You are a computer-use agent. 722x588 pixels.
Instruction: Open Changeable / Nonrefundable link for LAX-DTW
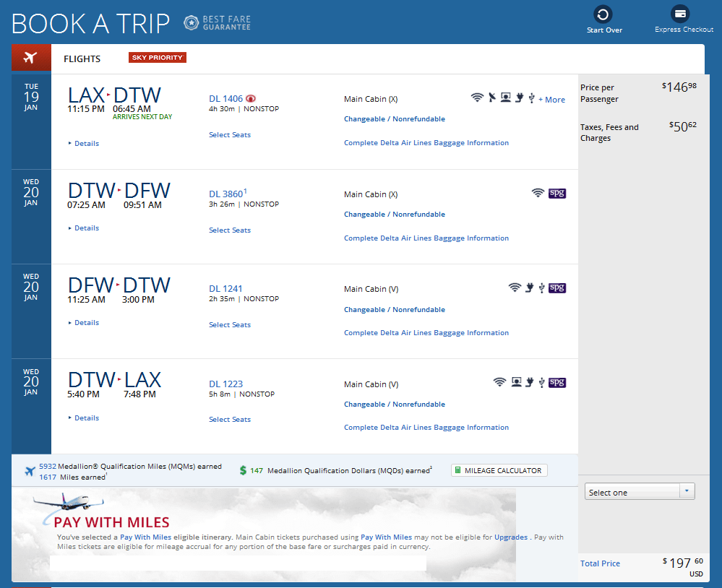coord(395,119)
